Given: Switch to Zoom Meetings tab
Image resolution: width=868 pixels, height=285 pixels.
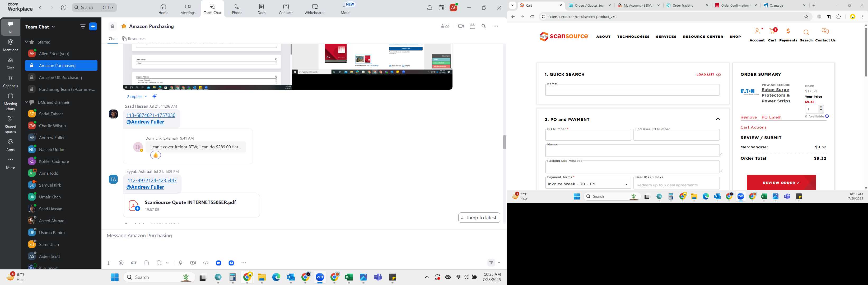Looking at the screenshot, I should click(x=188, y=9).
